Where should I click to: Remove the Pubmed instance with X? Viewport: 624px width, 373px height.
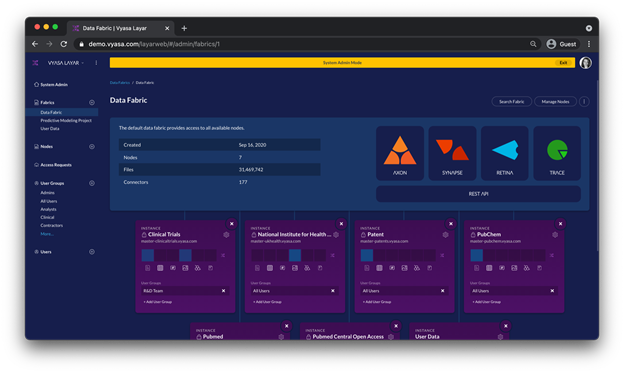tap(287, 326)
